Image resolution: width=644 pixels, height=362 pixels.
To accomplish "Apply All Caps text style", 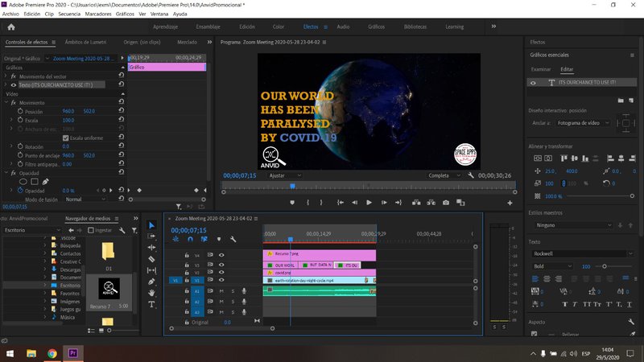I will click(x=587, y=304).
